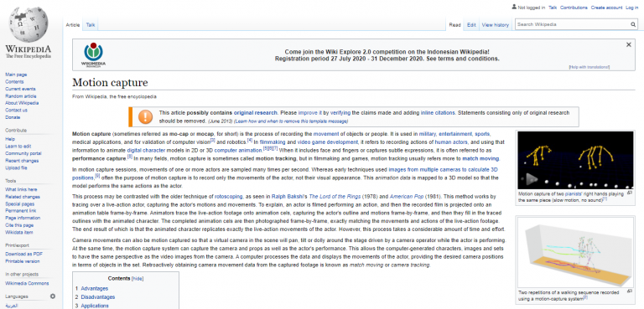Jump to the Advantages section in Contents

[x=95, y=288]
